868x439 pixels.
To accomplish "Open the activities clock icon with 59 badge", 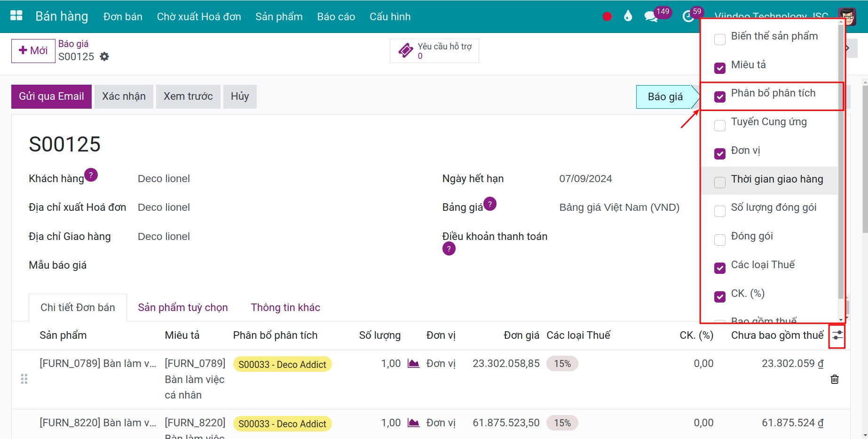I will (x=688, y=17).
